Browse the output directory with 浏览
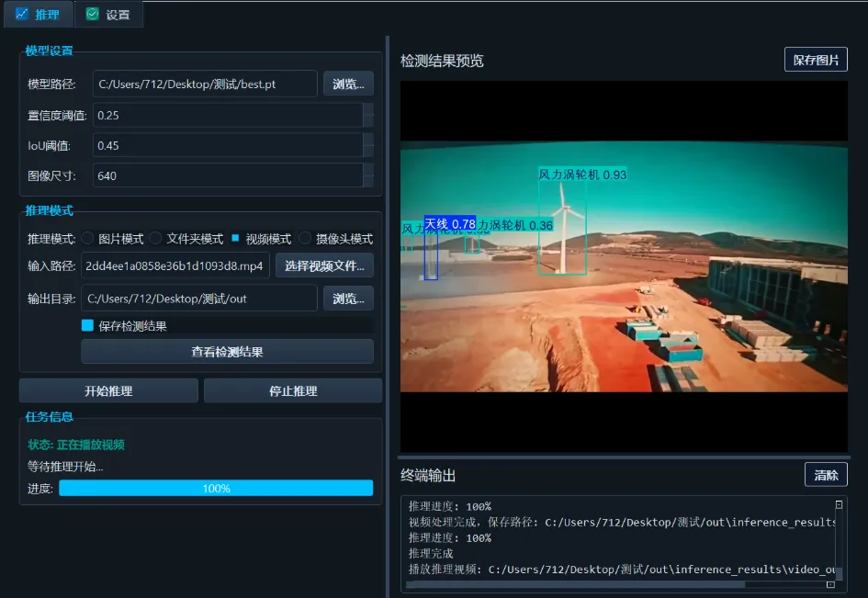 point(348,297)
